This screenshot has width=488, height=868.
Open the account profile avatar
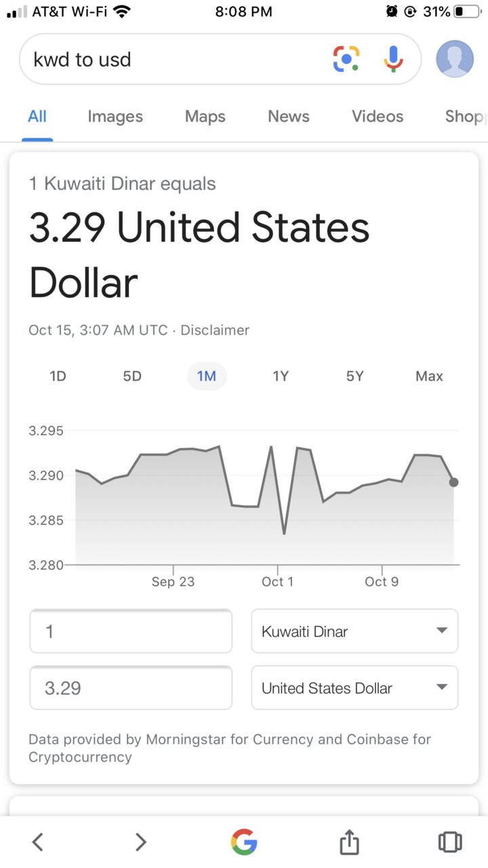455,59
